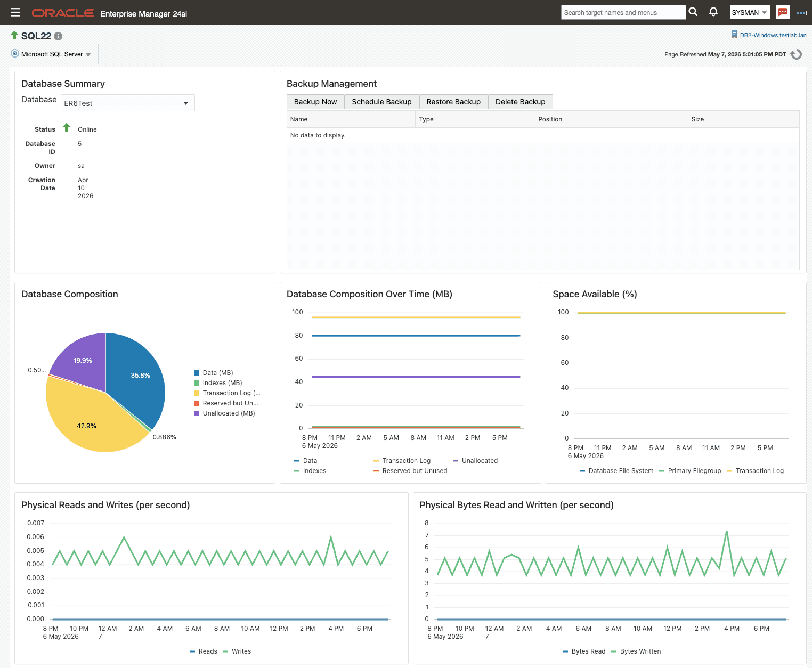Viewport: 812px width, 668px height.
Task: Toggle Writes series in the legend
Action: 237,651
